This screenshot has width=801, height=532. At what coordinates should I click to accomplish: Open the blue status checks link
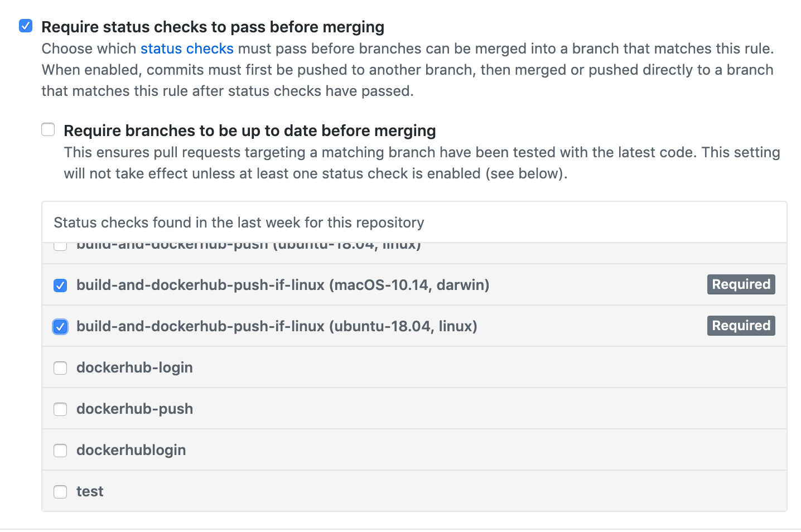187,49
